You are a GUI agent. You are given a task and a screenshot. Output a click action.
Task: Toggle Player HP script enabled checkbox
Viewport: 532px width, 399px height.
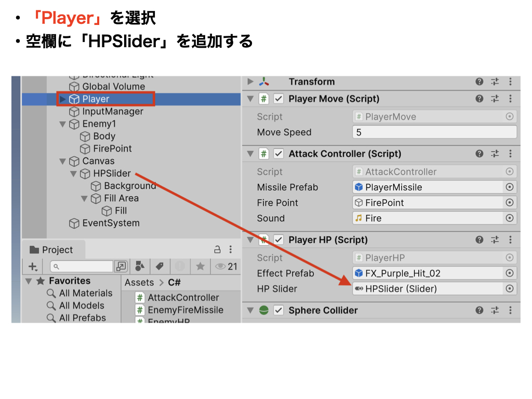pos(278,240)
